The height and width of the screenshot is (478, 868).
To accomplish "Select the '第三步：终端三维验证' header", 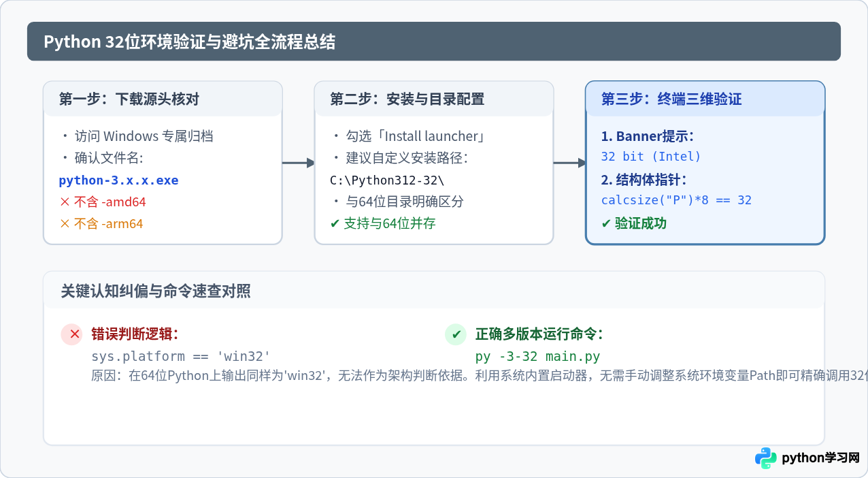I will [671, 99].
